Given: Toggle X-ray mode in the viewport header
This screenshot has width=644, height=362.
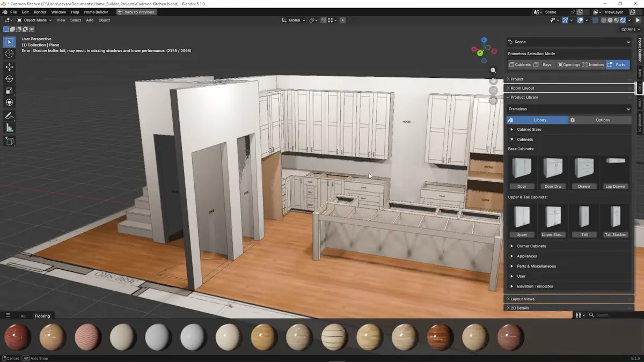Looking at the screenshot, I should tap(595, 20).
